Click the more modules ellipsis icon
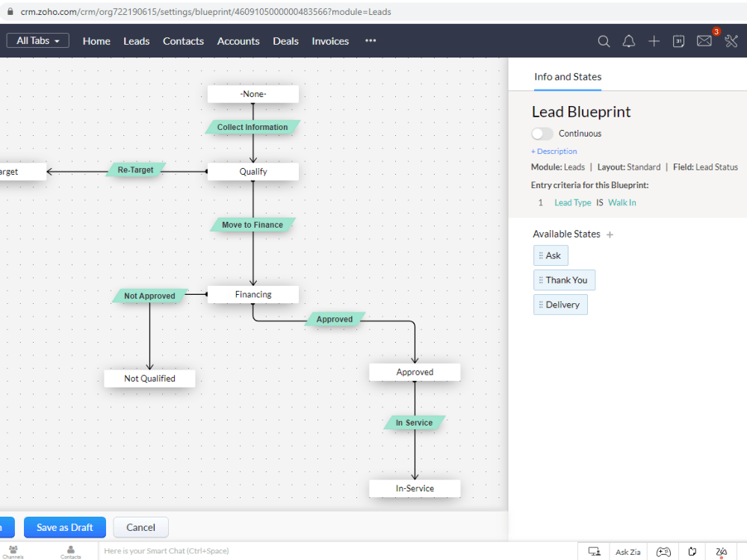The image size is (747, 560). pos(371,41)
